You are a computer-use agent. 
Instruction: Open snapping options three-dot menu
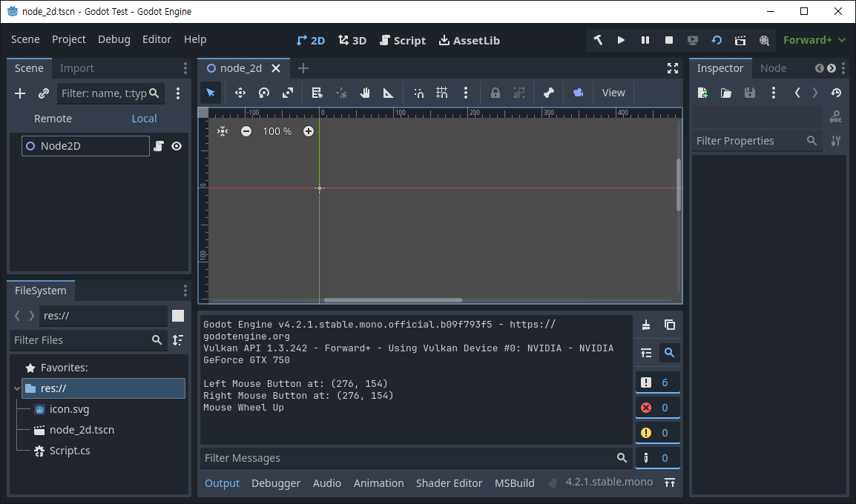click(x=466, y=93)
